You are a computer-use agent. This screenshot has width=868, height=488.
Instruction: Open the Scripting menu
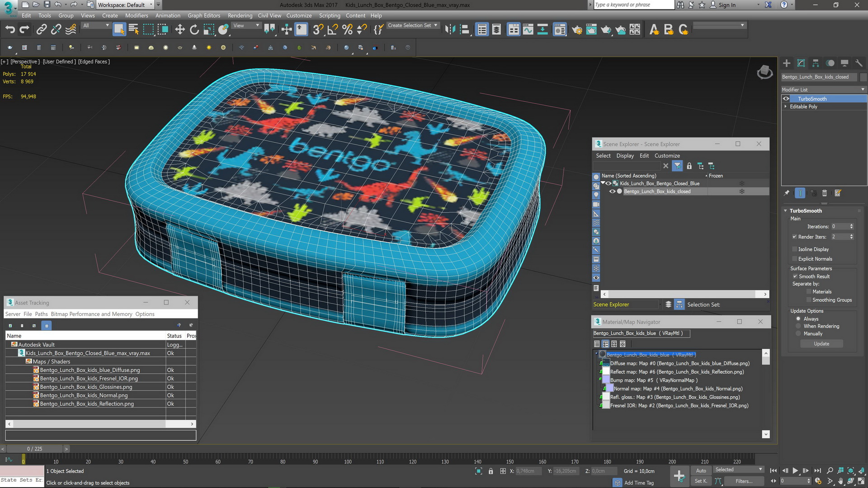pyautogui.click(x=330, y=15)
